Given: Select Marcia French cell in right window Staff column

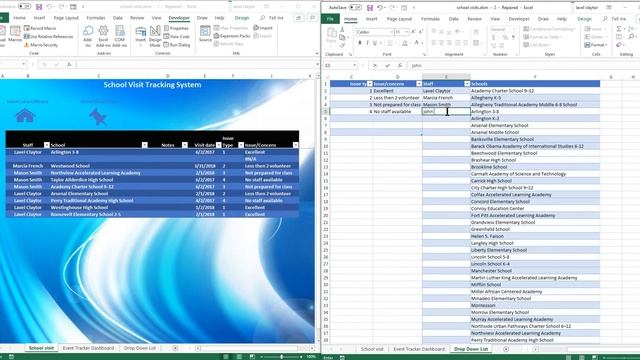Looking at the screenshot, I should [x=446, y=98].
